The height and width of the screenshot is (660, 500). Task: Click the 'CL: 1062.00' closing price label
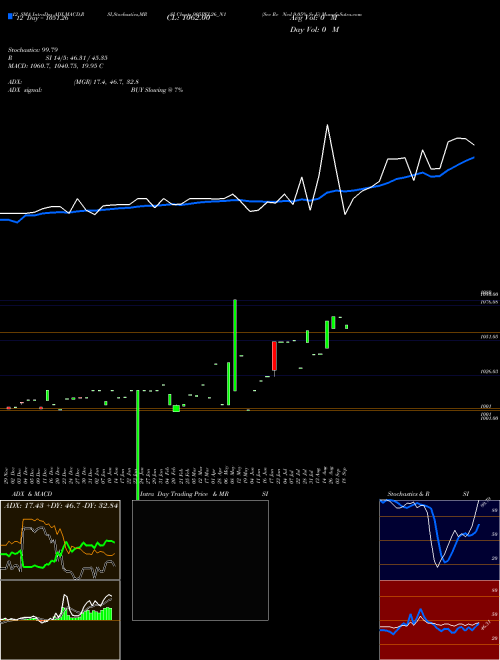click(x=188, y=19)
